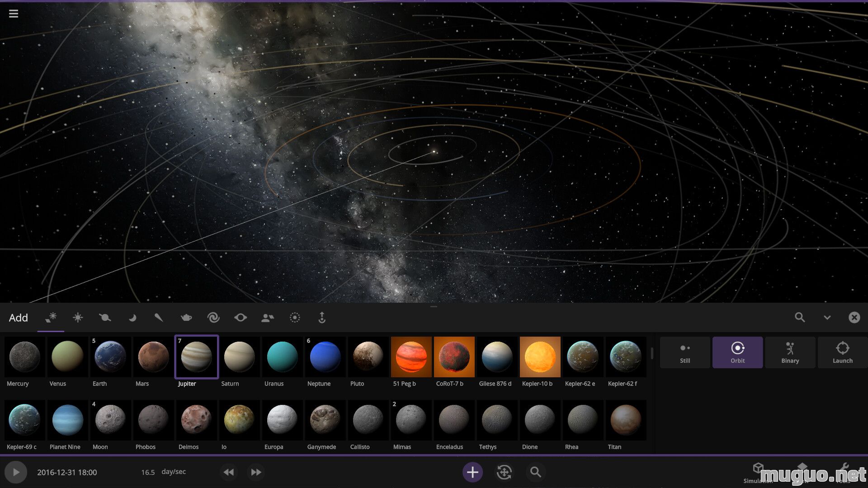This screenshot has width=868, height=488.
Task: Slow down simulation with rewind arrows
Action: pos(229,472)
